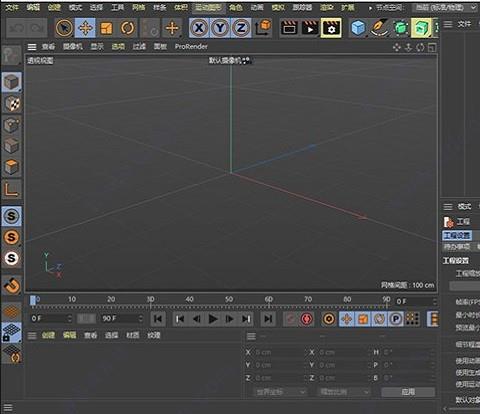Toggle the white S icon in sidebar
The height and width of the screenshot is (414, 480).
click(x=12, y=258)
